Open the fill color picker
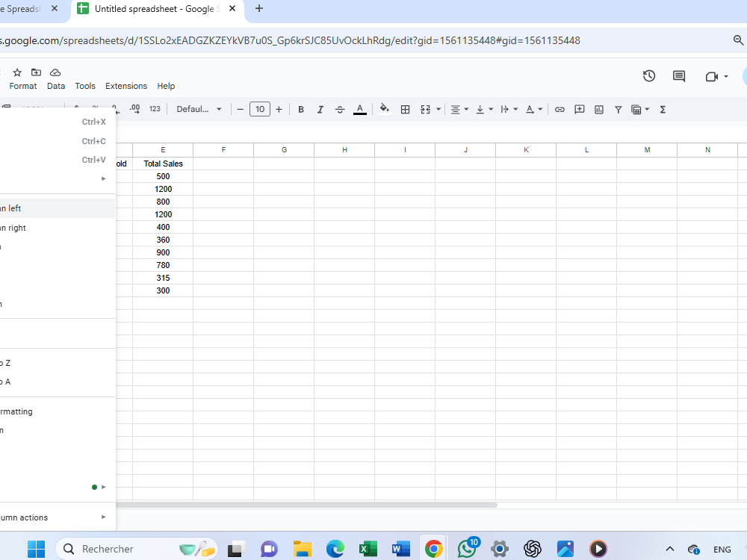This screenshot has height=560, width=747. 385,109
